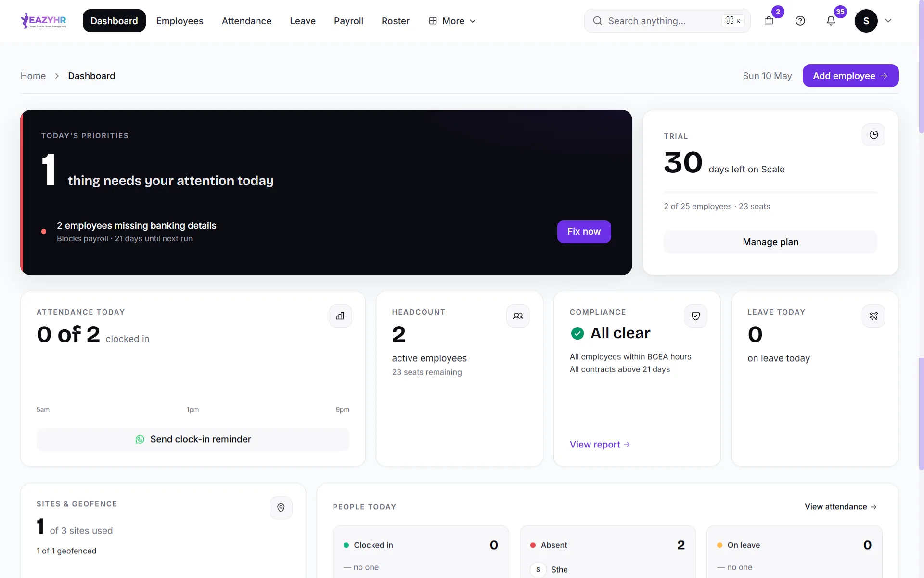Open the briefcase icon with badge 2
This screenshot has width=924, height=578.
coord(769,21)
